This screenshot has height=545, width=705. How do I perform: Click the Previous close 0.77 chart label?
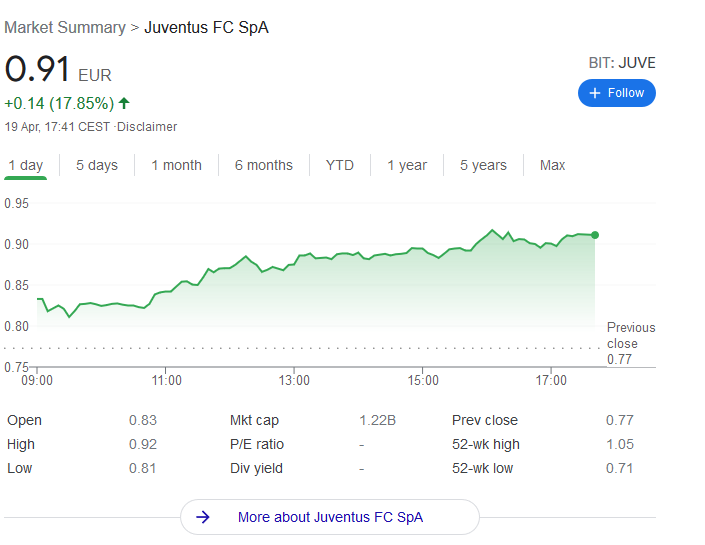coord(631,343)
